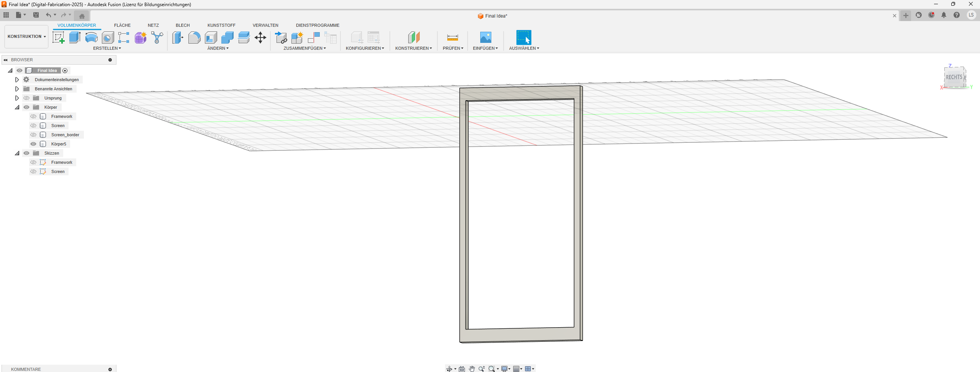Viewport: 980px width, 372px height.
Task: Select the Create Sketch tool
Action: click(x=58, y=38)
